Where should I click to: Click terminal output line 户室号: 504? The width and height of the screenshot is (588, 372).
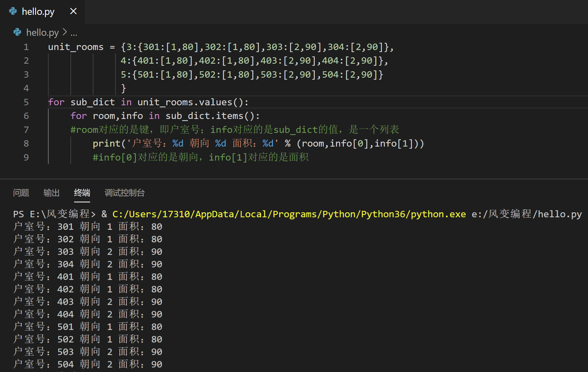pos(88,364)
